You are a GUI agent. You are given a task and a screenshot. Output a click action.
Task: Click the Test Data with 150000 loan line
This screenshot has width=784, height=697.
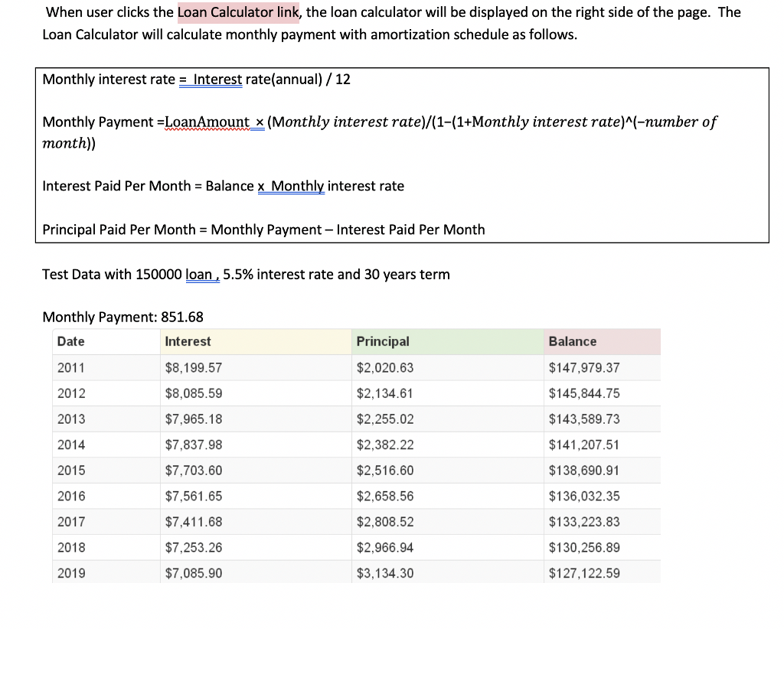tap(246, 275)
